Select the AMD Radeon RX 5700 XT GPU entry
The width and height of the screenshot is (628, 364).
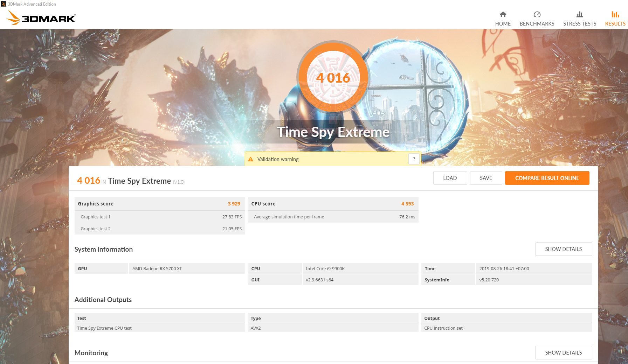tap(157, 268)
